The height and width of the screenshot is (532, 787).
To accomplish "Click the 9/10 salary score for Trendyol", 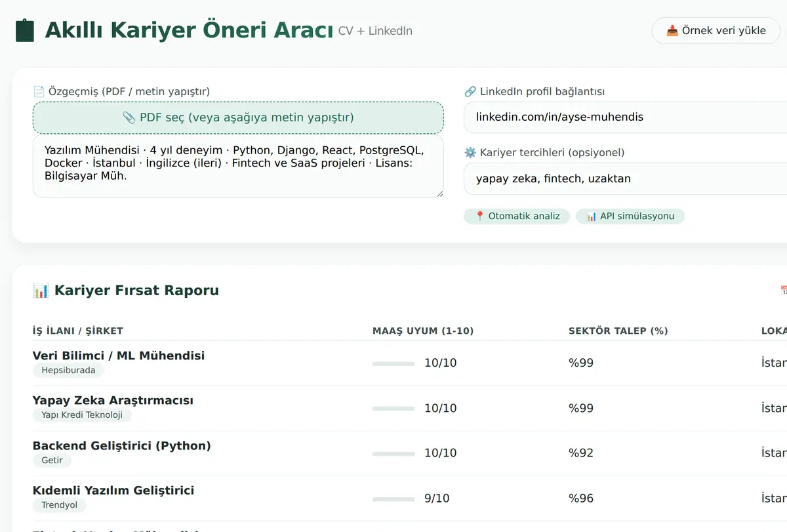I will coord(437,499).
